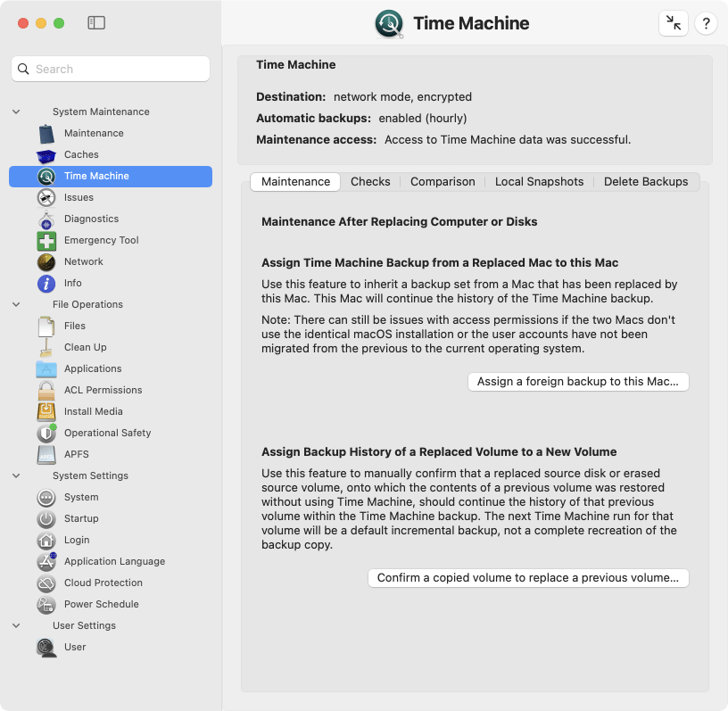Select the Operational Safety label

[108, 433]
